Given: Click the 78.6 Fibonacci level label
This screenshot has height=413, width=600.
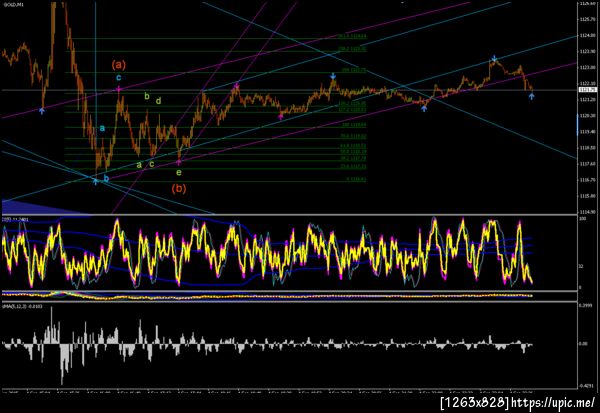Looking at the screenshot, I should point(354,136).
